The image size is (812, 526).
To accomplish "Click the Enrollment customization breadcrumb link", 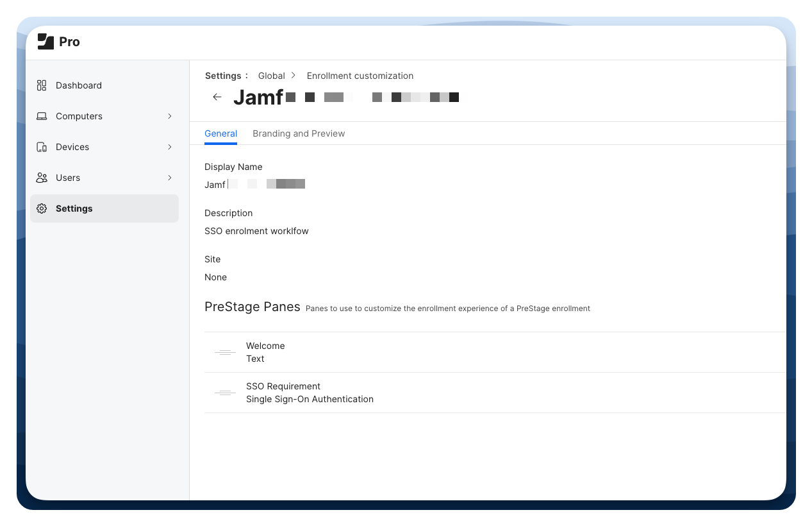I will click(360, 76).
